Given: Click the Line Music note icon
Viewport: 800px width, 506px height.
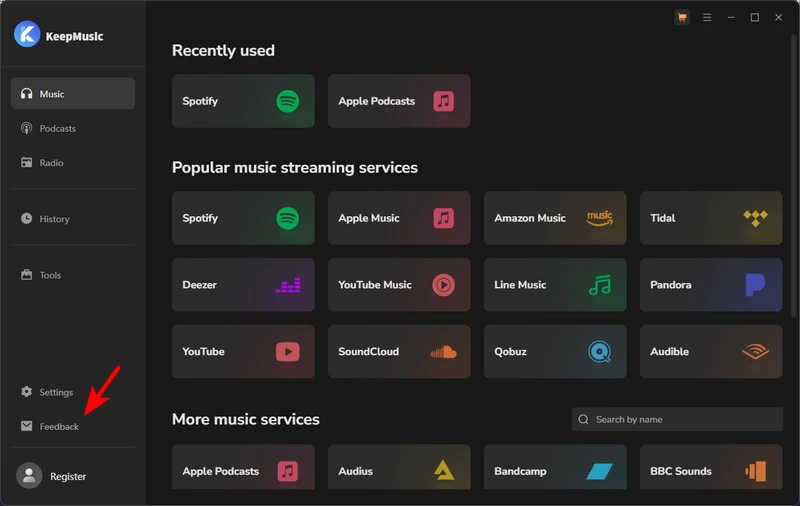Looking at the screenshot, I should coord(600,285).
